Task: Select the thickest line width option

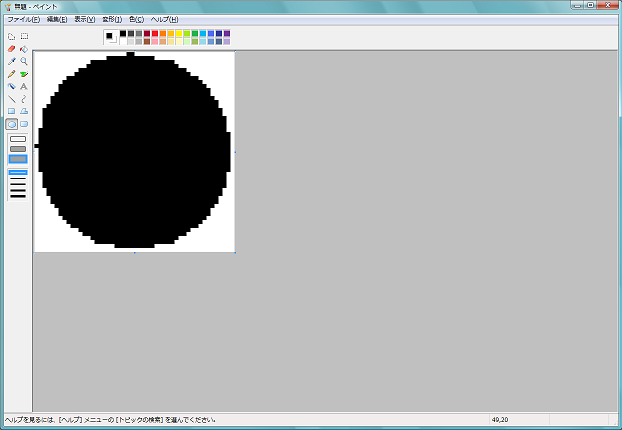Action: click(18, 196)
